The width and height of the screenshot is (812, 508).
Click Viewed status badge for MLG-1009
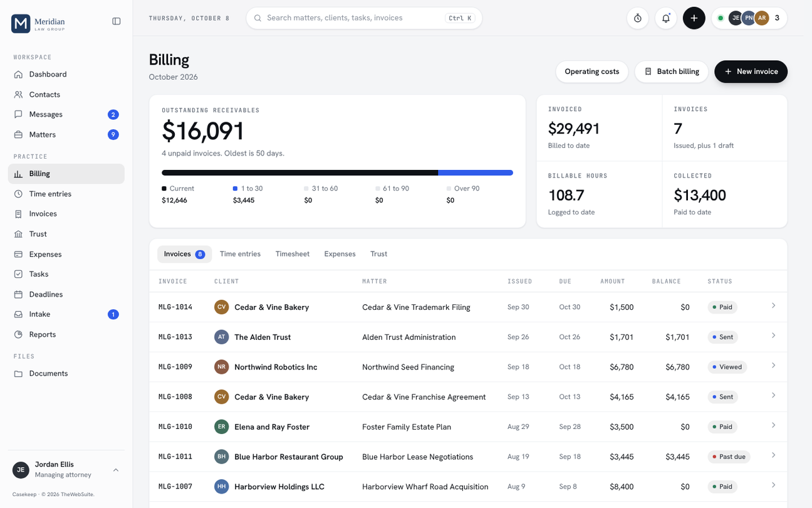click(727, 367)
